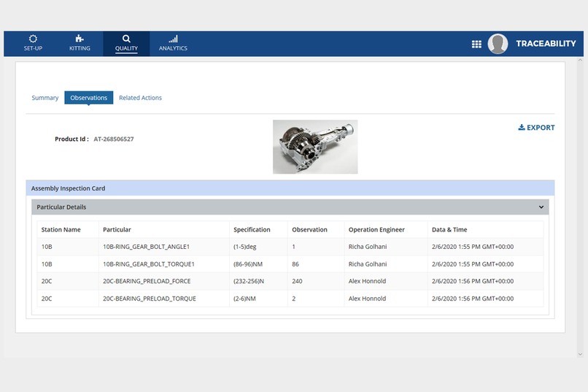Screen dimensions: 588x392
Task: Click observation value 86
Action: coord(295,264)
